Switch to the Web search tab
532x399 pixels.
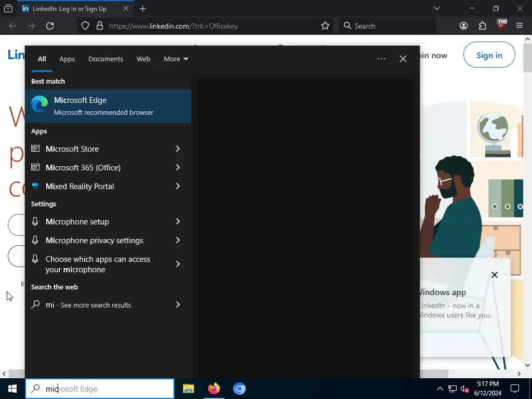[x=143, y=59]
